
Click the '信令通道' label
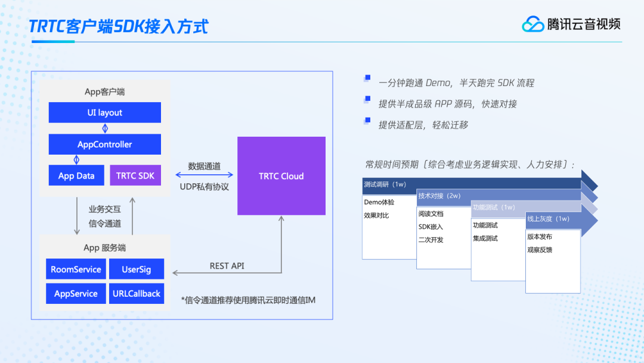[x=105, y=224]
